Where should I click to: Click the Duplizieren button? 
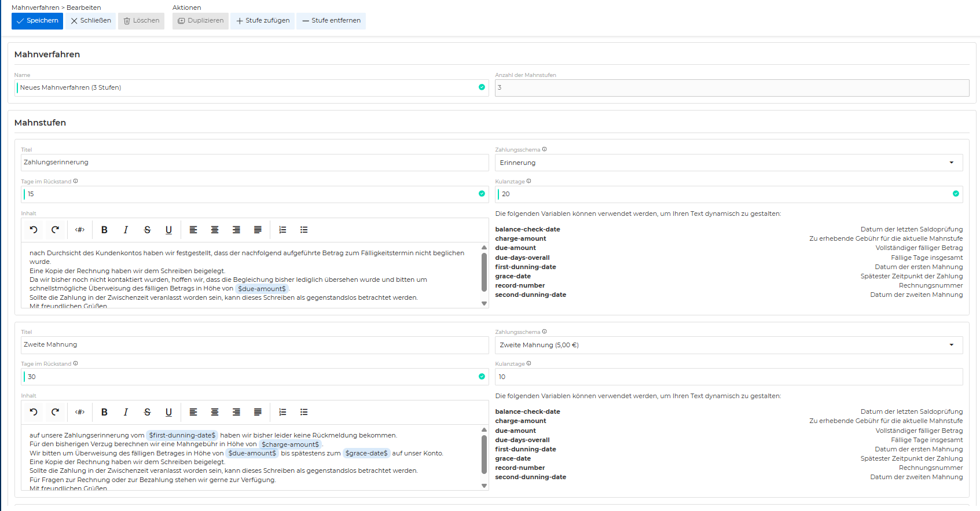[200, 21]
